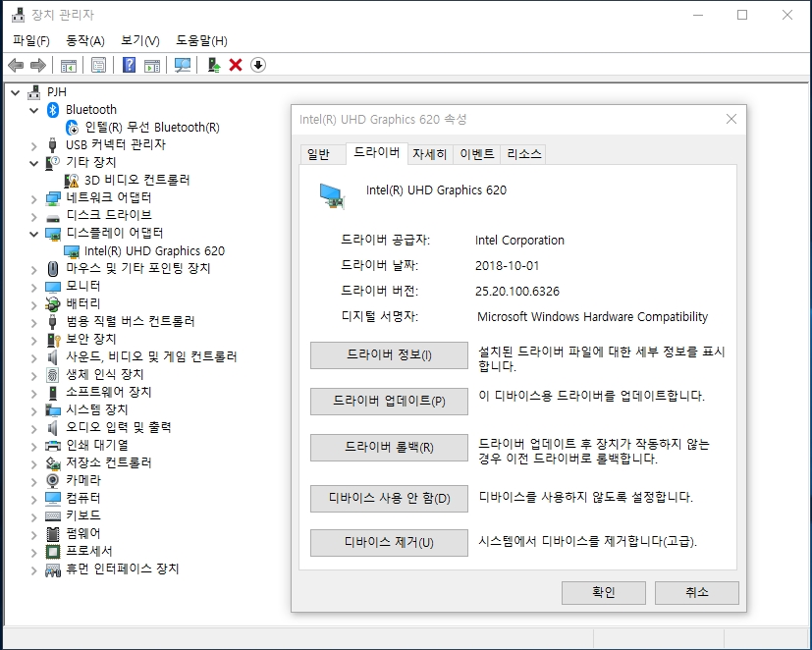This screenshot has width=812, height=650.
Task: Select Intel(R) UHD Graphics 620 tree item
Action: (154, 251)
